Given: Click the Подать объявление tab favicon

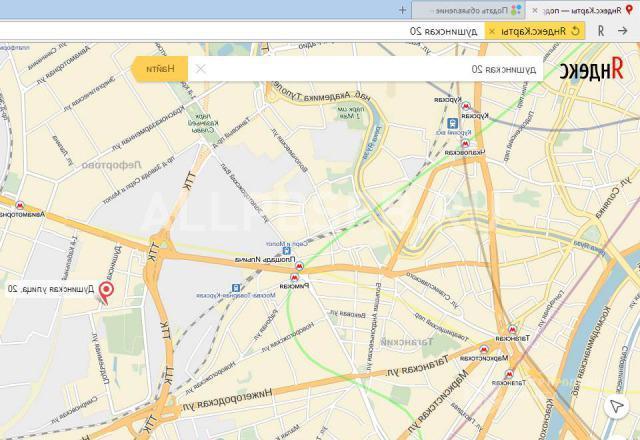Looking at the screenshot, I should click(516, 10).
